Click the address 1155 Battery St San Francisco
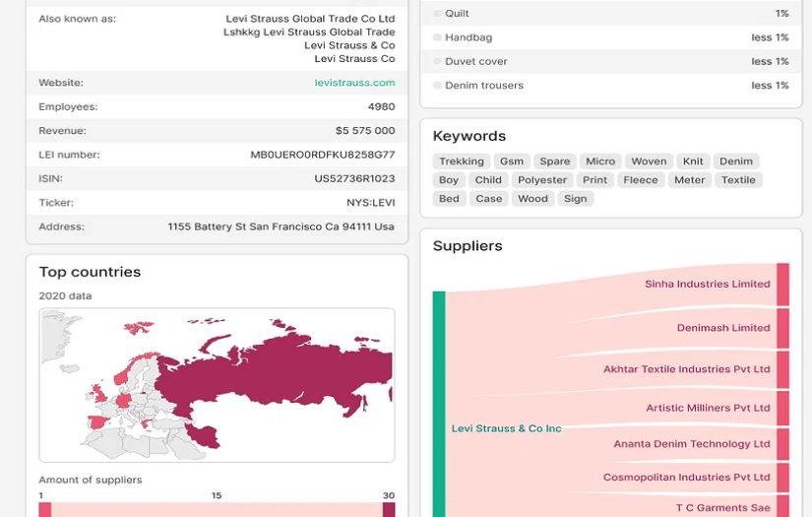The height and width of the screenshot is (517, 812). pos(281,226)
